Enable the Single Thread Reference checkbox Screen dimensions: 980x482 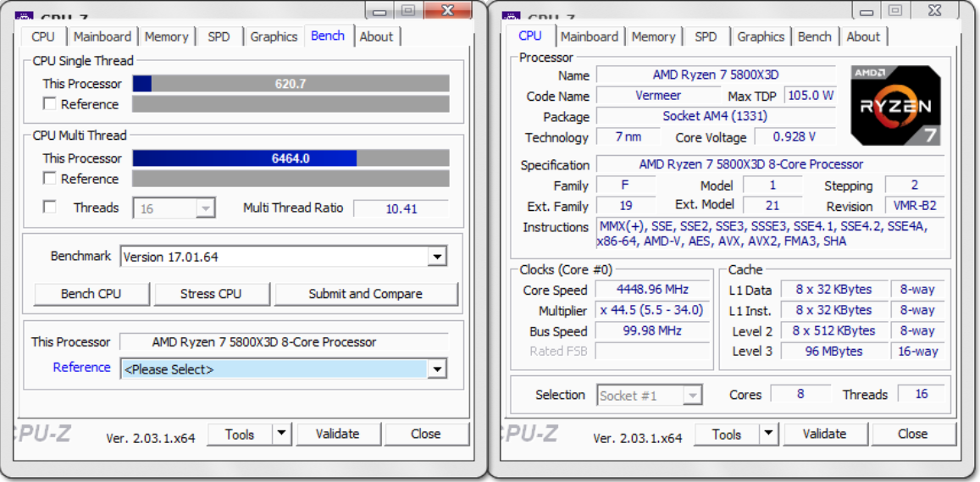click(49, 103)
